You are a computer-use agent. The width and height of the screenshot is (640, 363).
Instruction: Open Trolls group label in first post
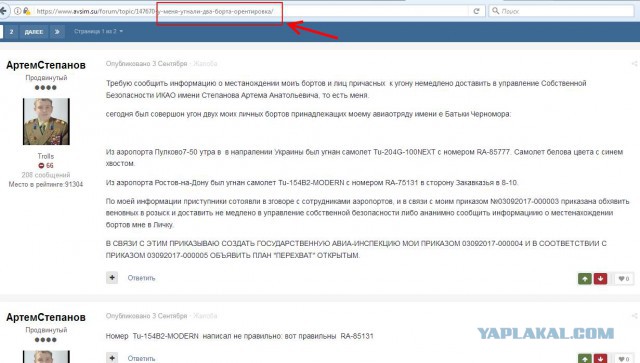(x=46, y=156)
